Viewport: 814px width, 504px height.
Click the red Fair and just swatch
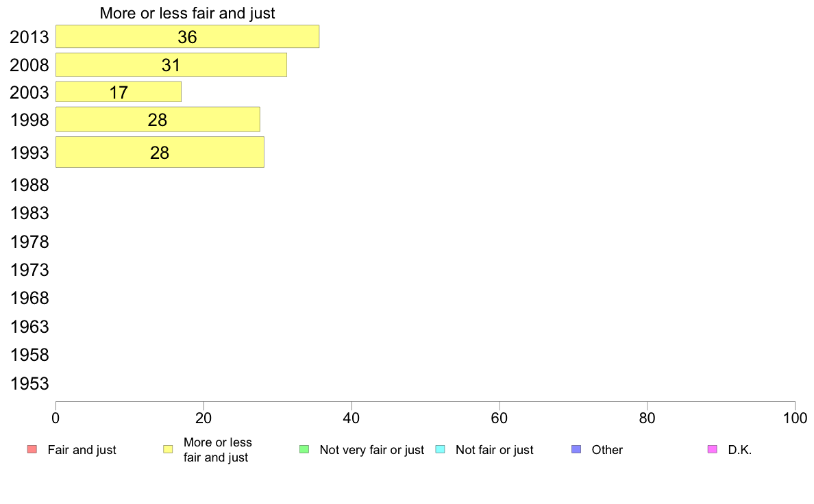coord(32,449)
